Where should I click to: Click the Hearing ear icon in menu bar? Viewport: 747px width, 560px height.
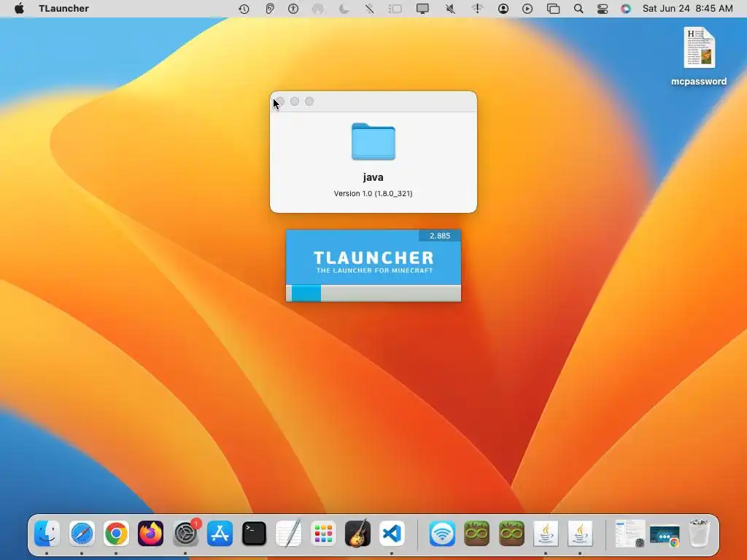click(270, 9)
